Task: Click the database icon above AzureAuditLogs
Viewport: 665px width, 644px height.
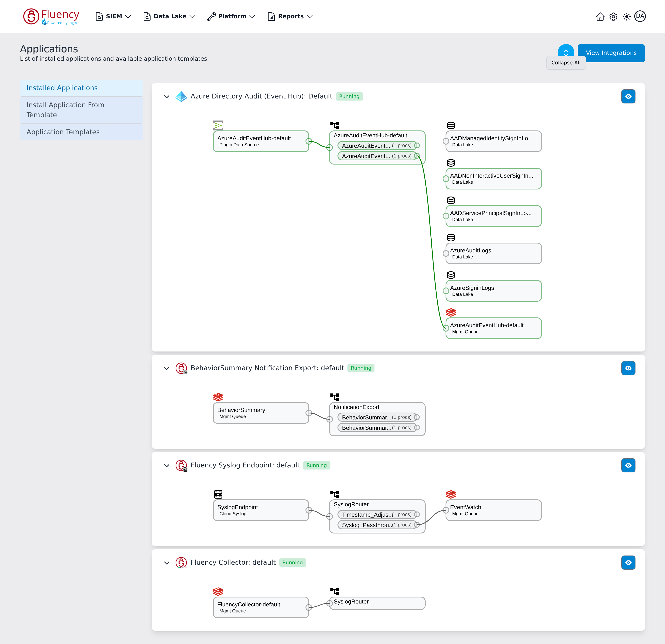Action: [451, 238]
